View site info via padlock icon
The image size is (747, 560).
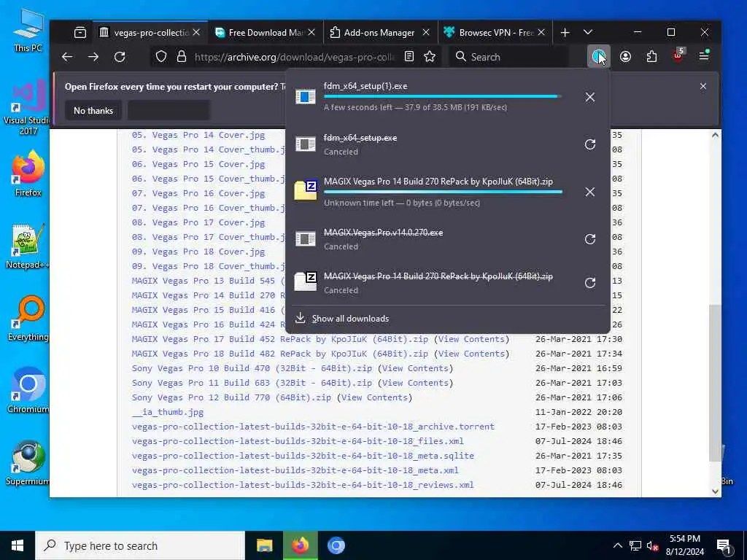click(x=182, y=57)
